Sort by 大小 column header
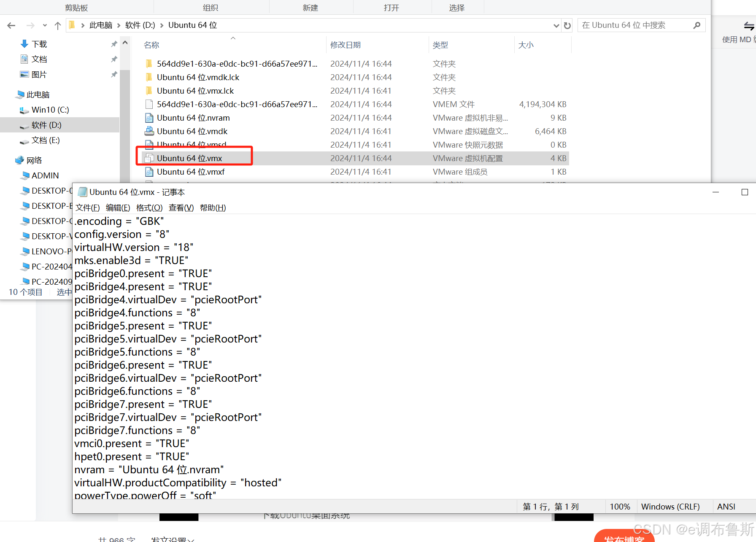756x542 pixels. (526, 45)
